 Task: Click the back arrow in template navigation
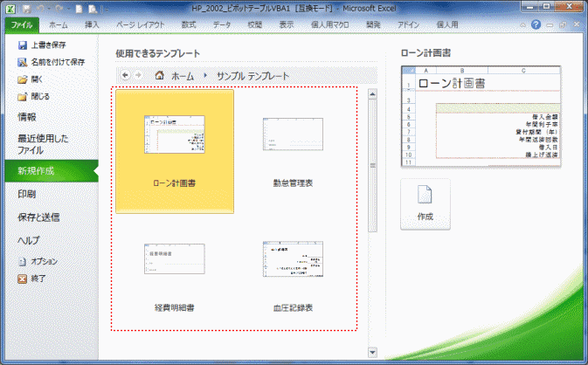point(125,76)
